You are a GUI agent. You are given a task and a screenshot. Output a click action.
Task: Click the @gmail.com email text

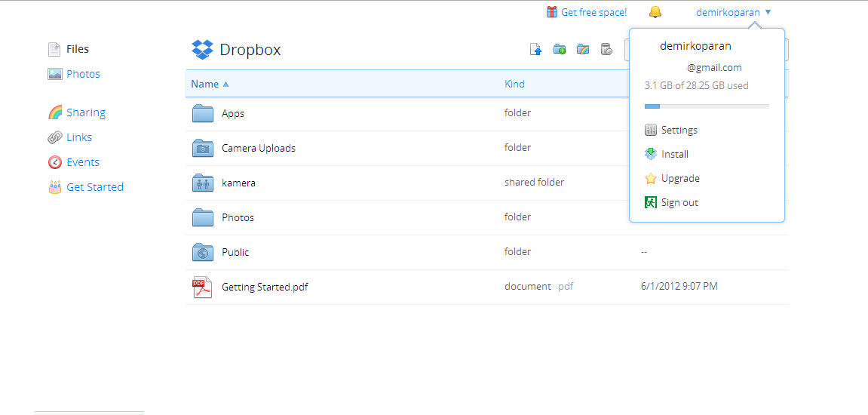point(714,68)
